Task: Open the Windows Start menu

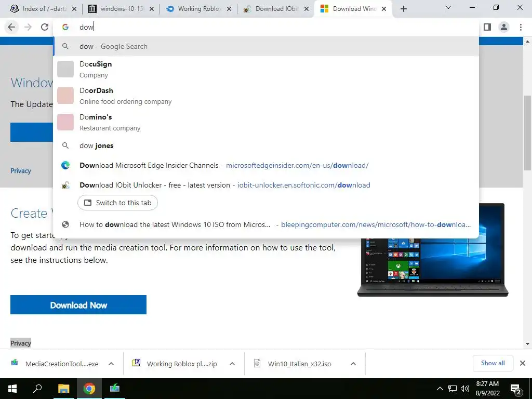Action: pyautogui.click(x=12, y=389)
